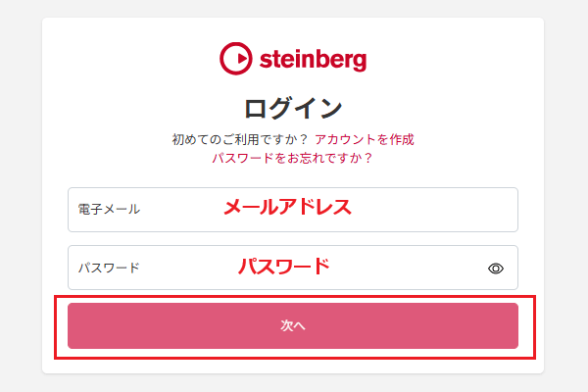Open the アカウントを作成 link
Viewport: 588px width, 392px height.
coord(371,139)
